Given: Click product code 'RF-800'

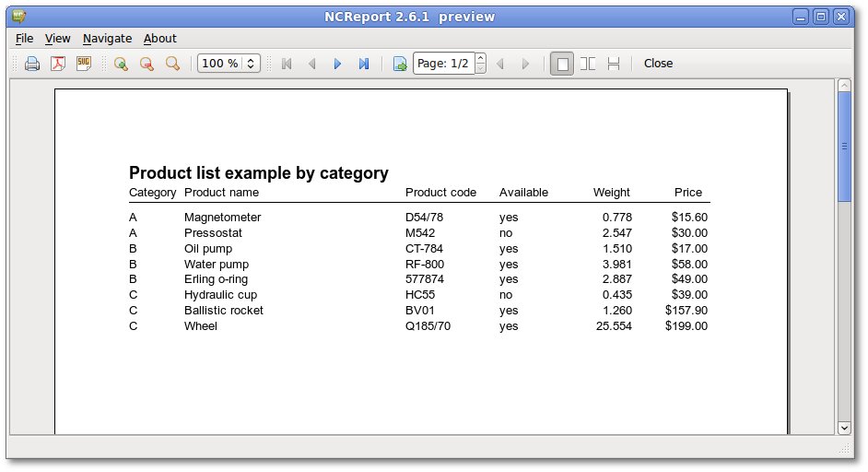Looking at the screenshot, I should point(425,265).
